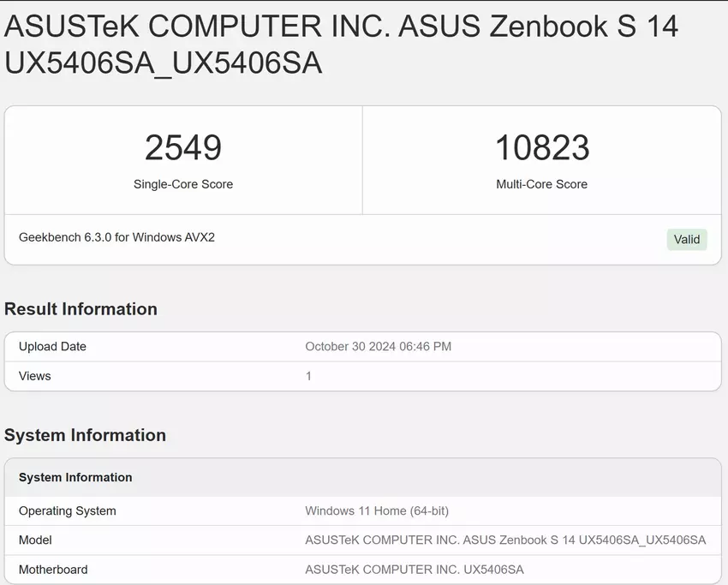
Task: Click the Motherboard row label
Action: pyautogui.click(x=53, y=570)
